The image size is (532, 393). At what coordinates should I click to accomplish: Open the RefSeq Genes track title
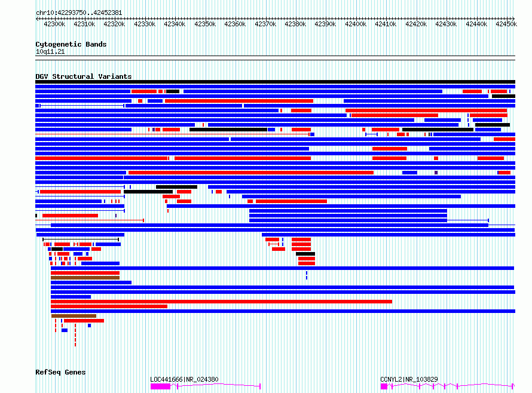pos(60,372)
